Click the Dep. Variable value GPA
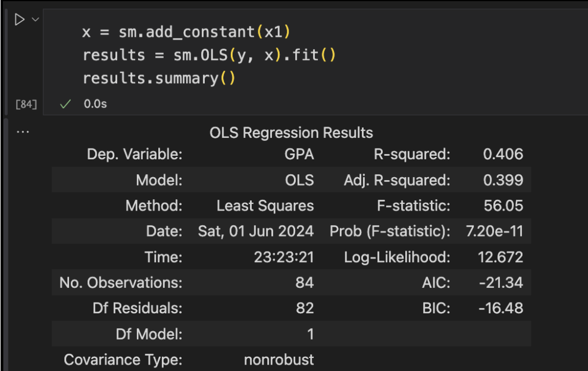Screen dimensions: 588x371 coord(299,154)
